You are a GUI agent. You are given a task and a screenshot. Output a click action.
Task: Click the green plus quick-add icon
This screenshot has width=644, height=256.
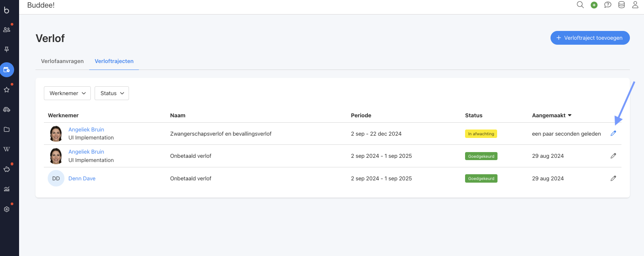coord(594,5)
